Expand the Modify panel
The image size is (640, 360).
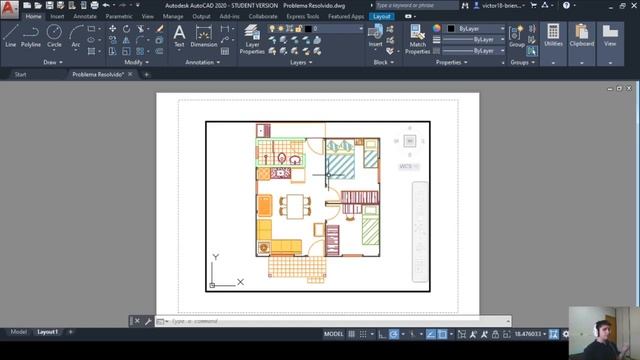(x=137, y=62)
